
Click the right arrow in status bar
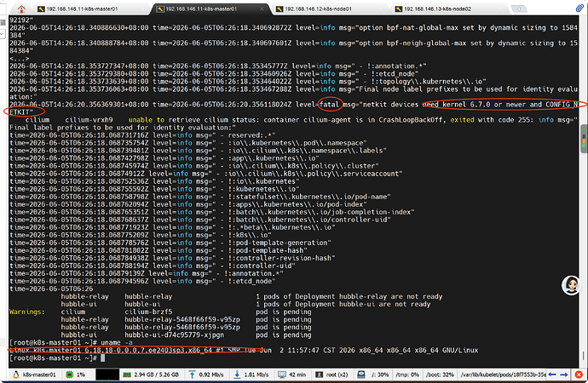(x=564, y=374)
